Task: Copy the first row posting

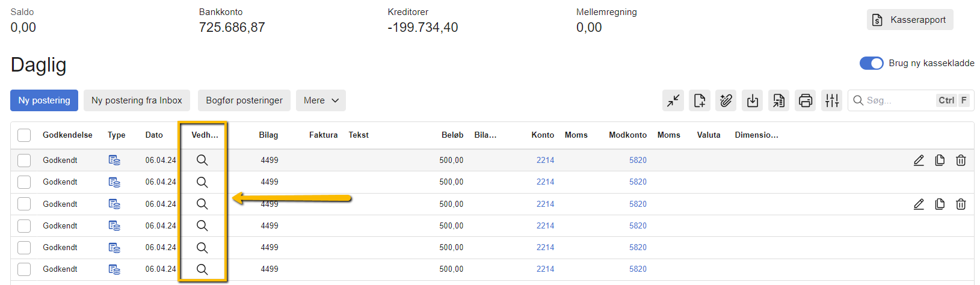Action: 940,160
